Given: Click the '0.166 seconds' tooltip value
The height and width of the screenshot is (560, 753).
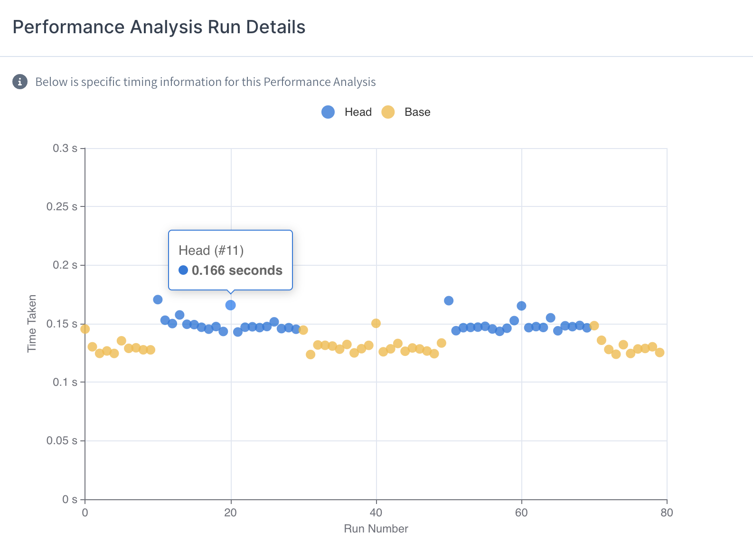Looking at the screenshot, I should 237,271.
